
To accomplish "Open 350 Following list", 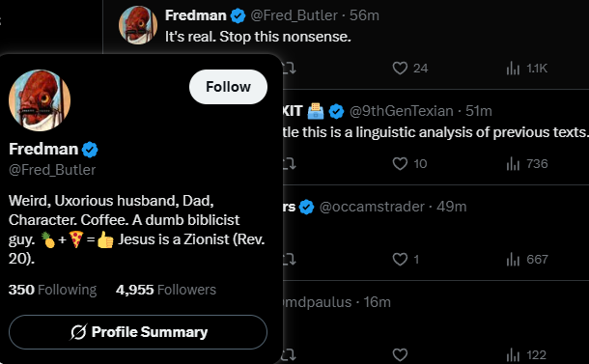I will [x=52, y=290].
